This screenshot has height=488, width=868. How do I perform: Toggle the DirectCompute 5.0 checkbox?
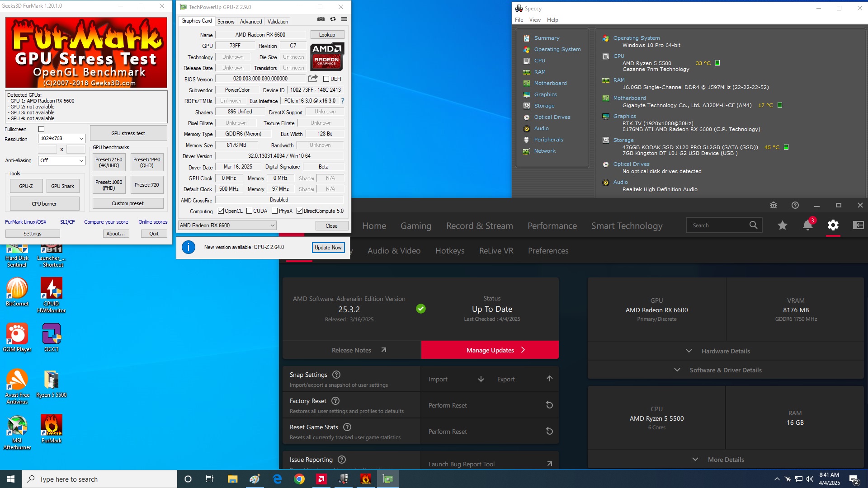pos(299,211)
